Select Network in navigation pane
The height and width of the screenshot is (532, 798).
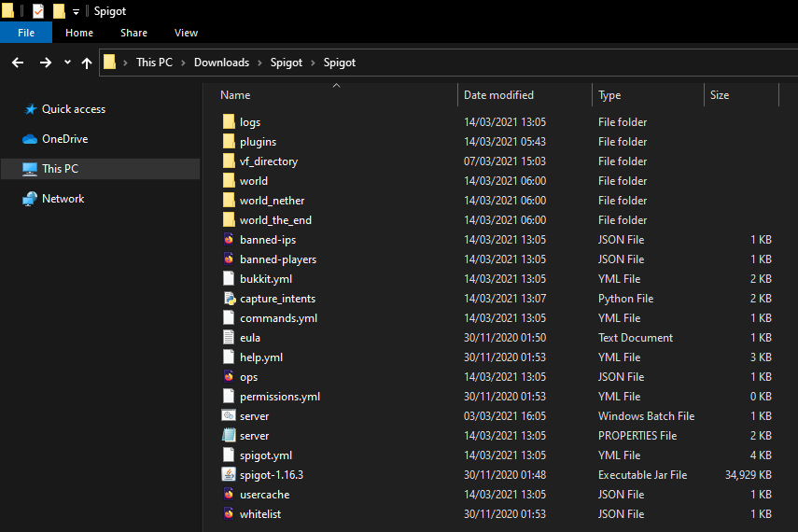63,199
